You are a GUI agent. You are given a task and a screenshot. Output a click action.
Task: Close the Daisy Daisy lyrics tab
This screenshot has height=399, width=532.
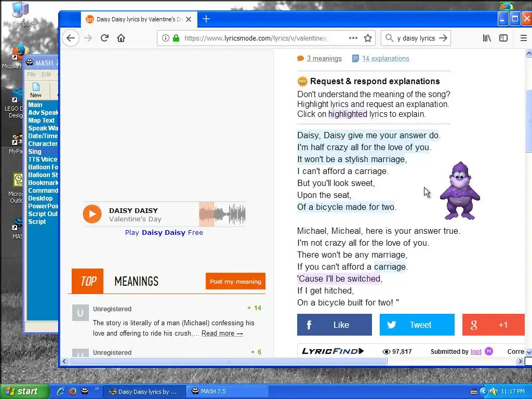click(x=189, y=19)
